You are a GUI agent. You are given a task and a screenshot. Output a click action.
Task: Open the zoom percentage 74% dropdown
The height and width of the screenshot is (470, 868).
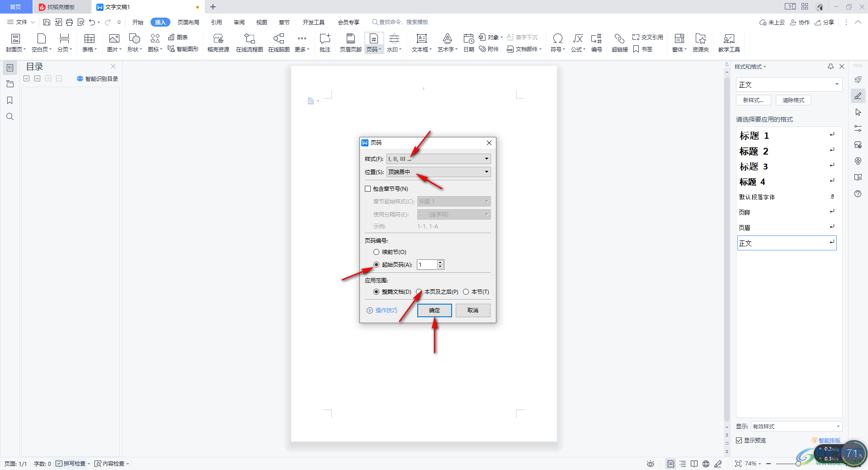click(753, 464)
